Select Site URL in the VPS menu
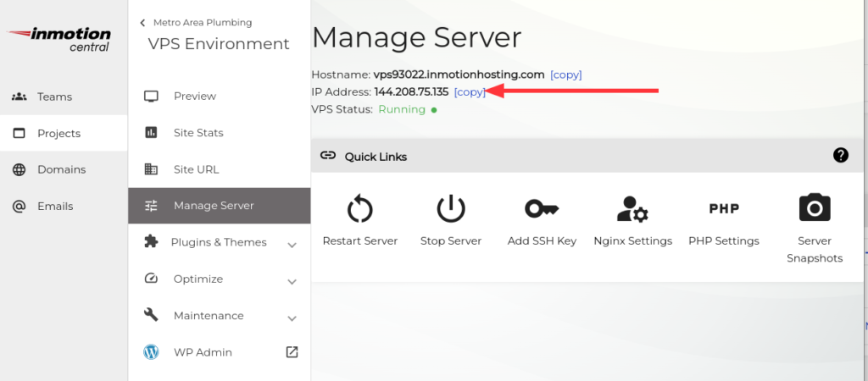 coord(196,169)
